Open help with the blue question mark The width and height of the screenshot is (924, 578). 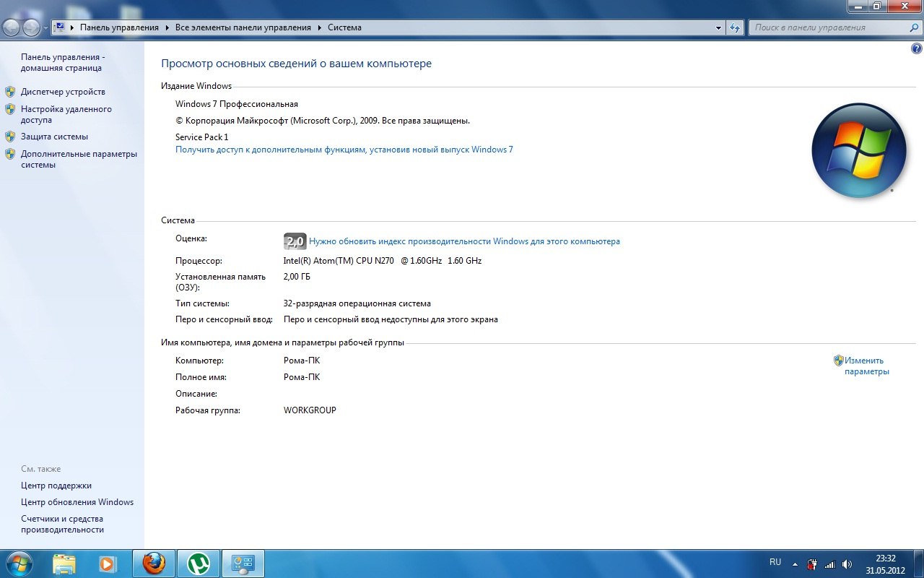point(917,48)
